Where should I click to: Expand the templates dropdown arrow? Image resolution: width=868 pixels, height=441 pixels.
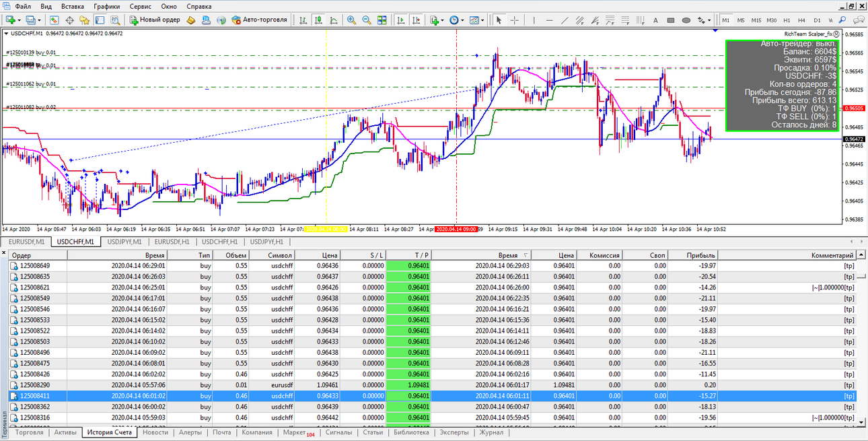482,20
